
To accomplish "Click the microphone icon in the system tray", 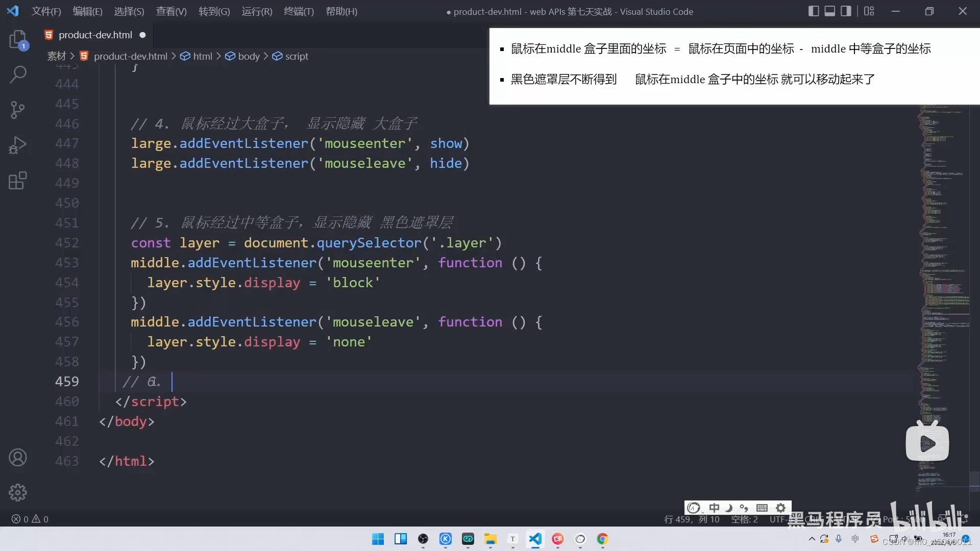I will (x=839, y=539).
